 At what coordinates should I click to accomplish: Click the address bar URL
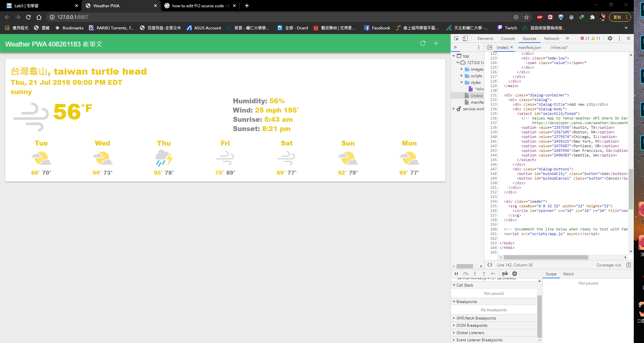[73, 17]
